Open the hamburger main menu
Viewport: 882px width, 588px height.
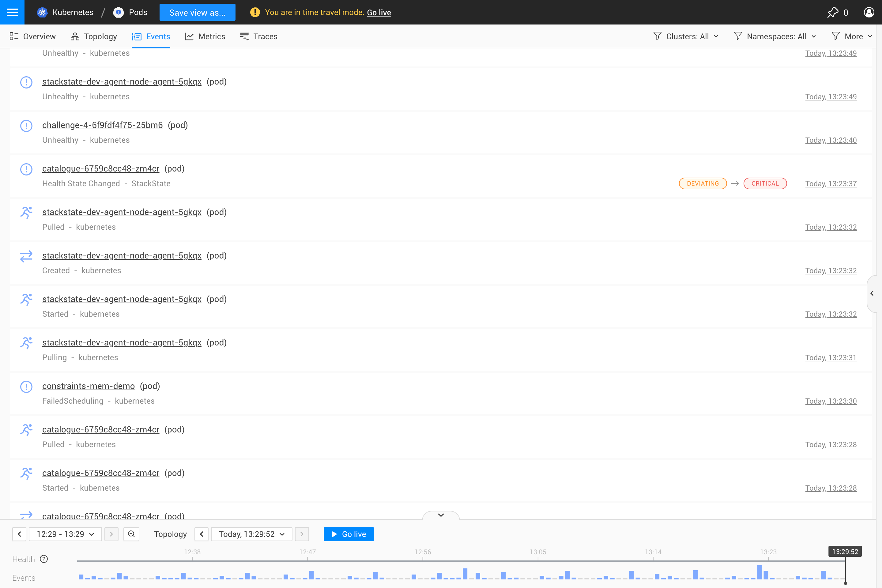point(12,12)
